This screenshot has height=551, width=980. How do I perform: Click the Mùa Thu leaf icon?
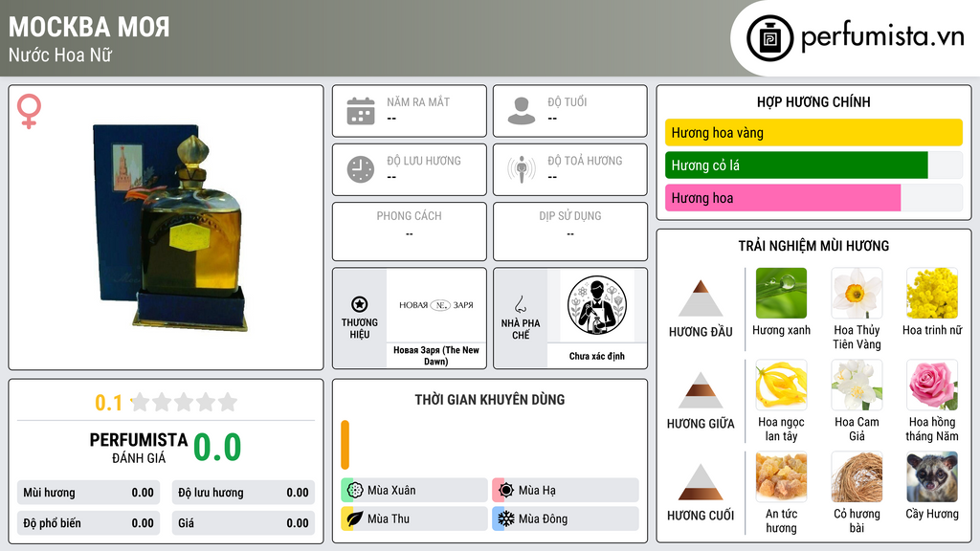coord(355,518)
